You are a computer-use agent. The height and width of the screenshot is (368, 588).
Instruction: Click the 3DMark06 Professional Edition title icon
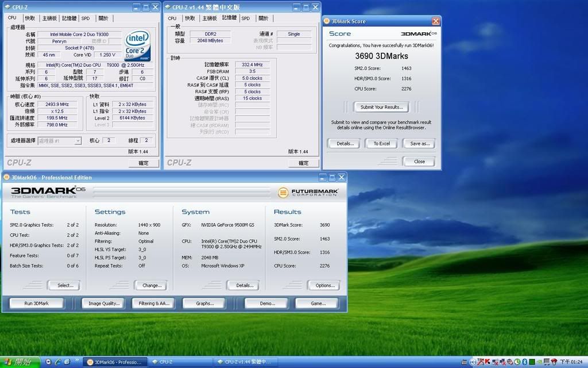[x=6, y=177]
